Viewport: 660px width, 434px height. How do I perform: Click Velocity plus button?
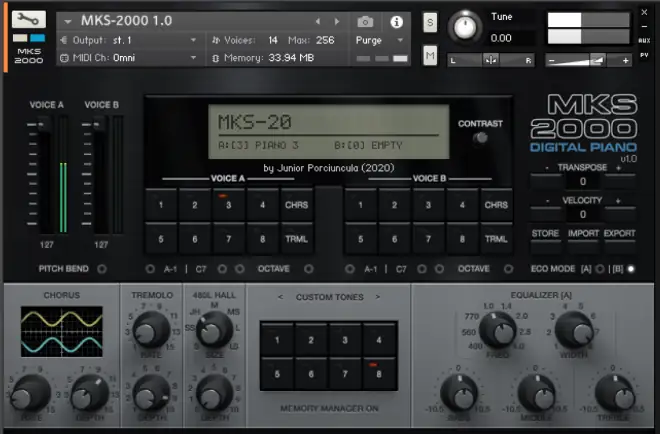620,214
